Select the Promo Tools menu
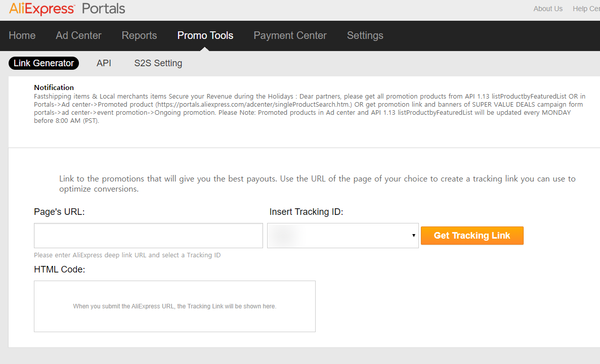The width and height of the screenshot is (600, 364). tap(205, 35)
